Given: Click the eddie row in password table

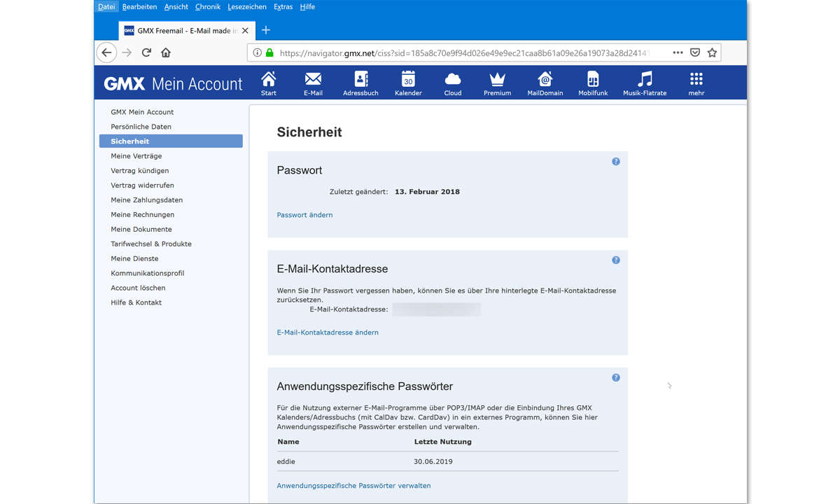Looking at the screenshot, I should tap(448, 462).
